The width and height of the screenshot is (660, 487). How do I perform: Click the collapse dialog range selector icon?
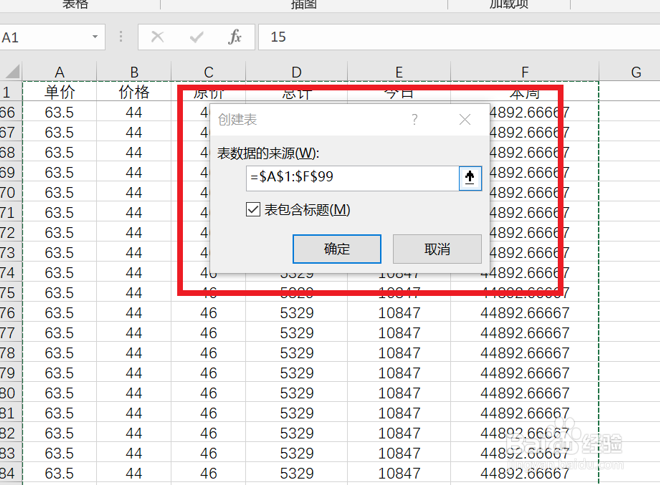point(470,178)
